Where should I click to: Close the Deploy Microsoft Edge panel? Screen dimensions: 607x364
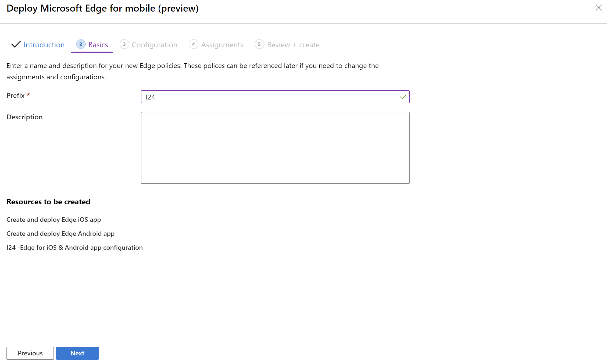coord(599,8)
